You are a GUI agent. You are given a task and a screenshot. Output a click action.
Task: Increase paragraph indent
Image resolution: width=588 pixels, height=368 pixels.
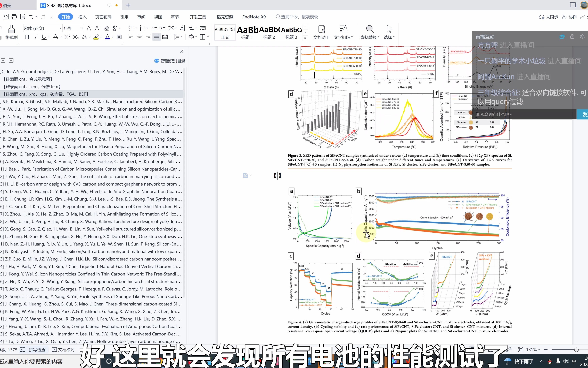point(162,28)
